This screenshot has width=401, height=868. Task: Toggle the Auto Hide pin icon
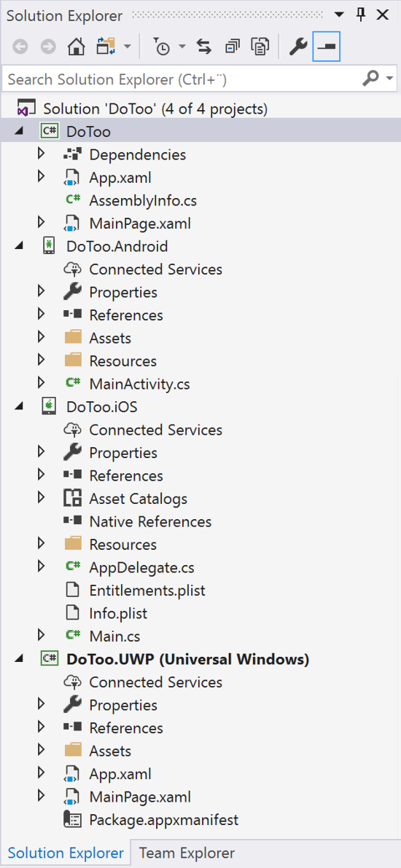(x=361, y=15)
